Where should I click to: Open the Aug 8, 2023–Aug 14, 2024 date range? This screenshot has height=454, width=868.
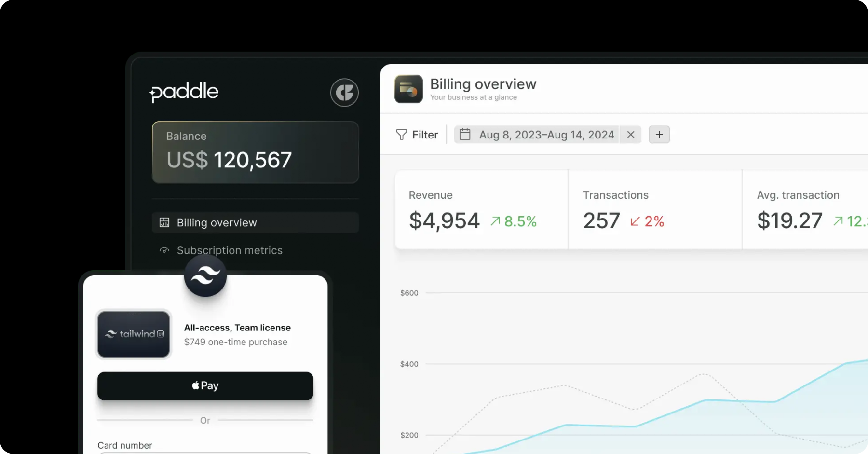[x=546, y=135]
